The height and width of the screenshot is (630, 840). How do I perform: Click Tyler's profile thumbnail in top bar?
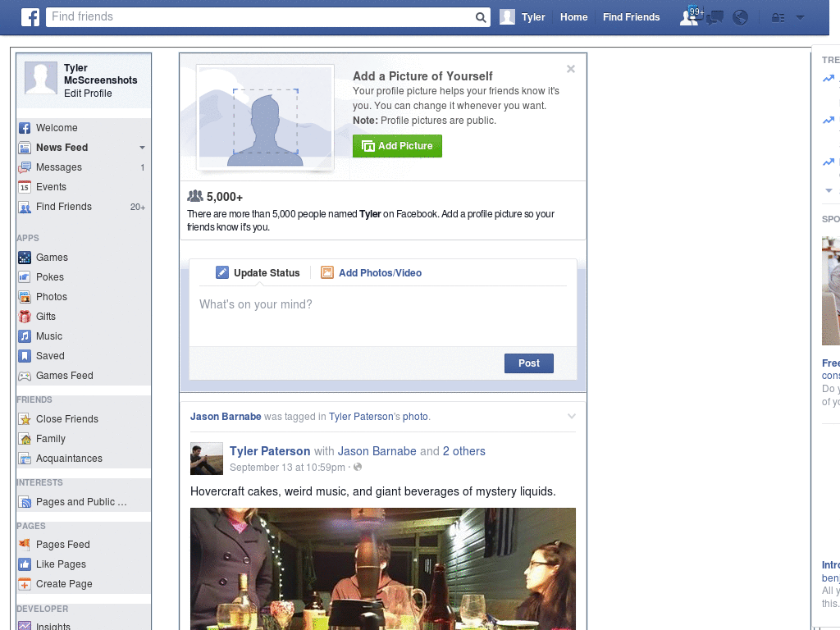(x=507, y=17)
